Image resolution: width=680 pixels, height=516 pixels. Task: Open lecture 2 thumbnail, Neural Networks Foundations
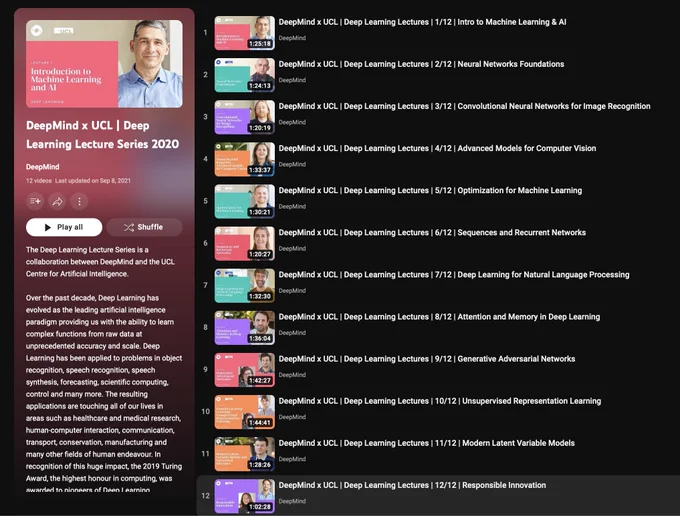click(x=245, y=75)
